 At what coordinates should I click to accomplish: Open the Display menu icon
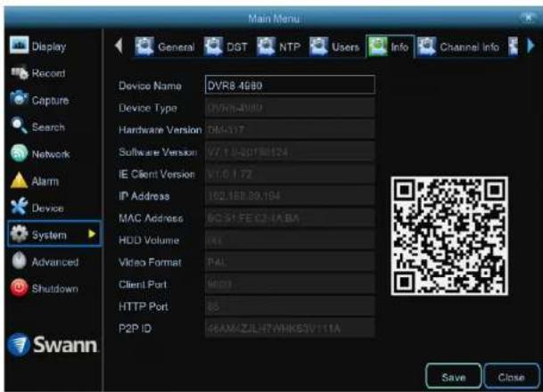click(x=19, y=45)
